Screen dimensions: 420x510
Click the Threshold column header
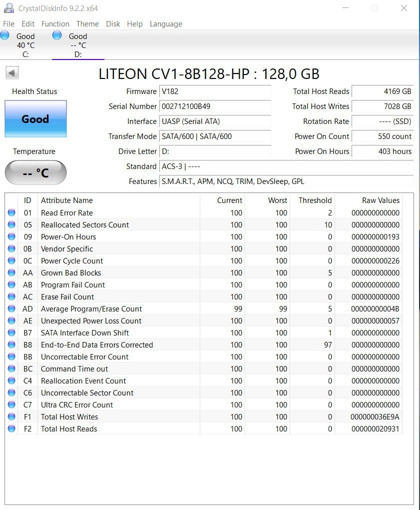point(312,200)
